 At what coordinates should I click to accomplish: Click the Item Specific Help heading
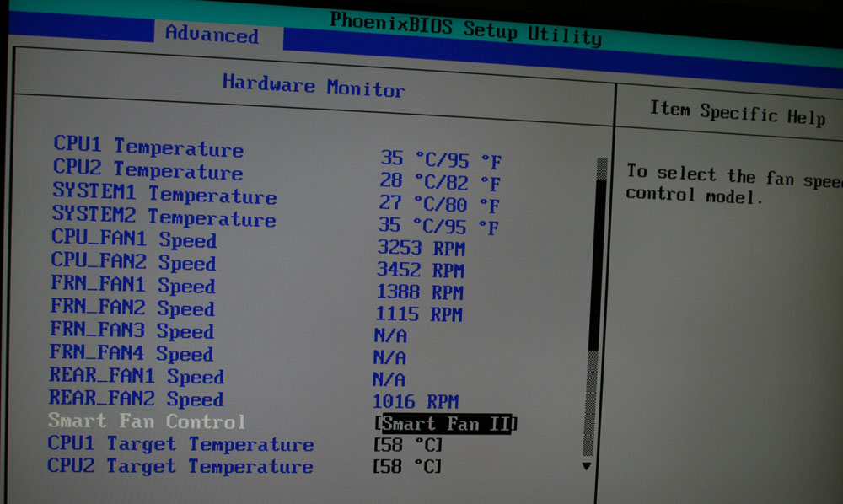(737, 113)
